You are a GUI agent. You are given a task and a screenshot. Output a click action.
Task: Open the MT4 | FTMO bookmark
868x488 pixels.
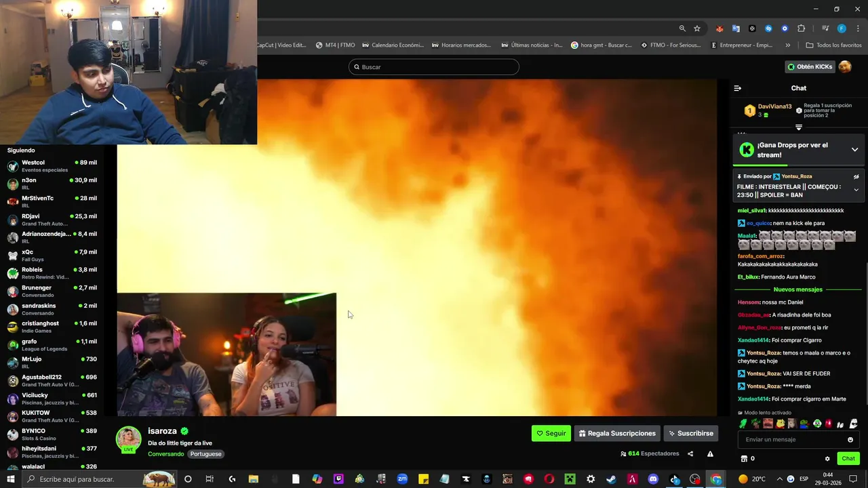pyautogui.click(x=335, y=45)
